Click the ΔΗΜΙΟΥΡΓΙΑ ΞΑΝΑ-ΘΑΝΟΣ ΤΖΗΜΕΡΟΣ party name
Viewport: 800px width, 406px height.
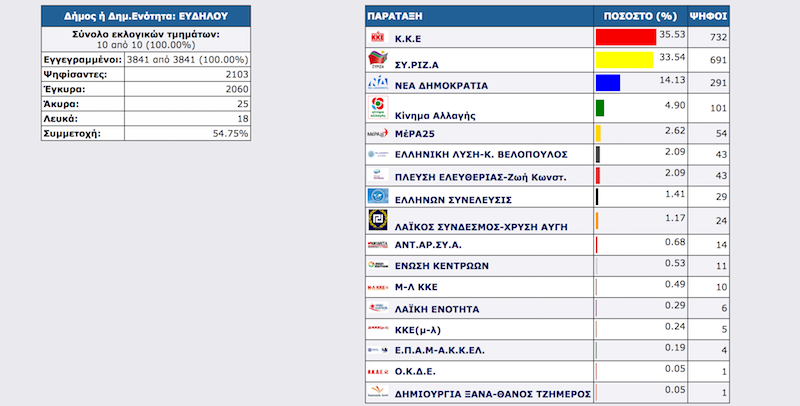(494, 393)
